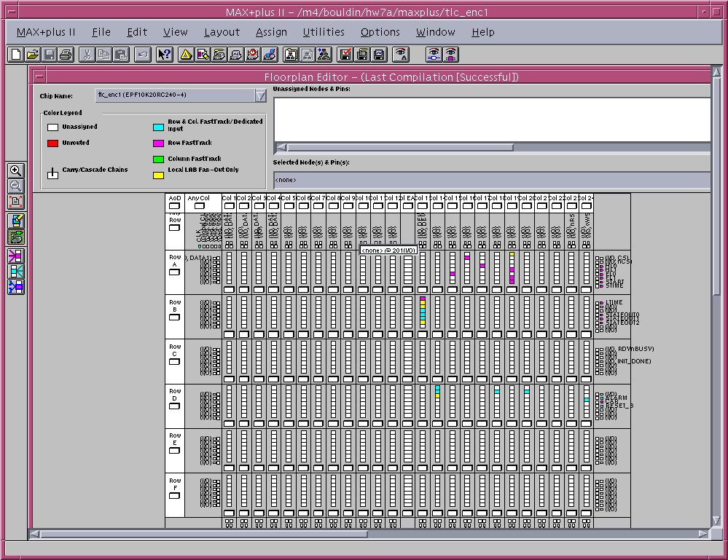728x560 pixels.
Task: Open the Last Compilation Floorplan view icon
Action: pyautogui.click(x=15, y=220)
